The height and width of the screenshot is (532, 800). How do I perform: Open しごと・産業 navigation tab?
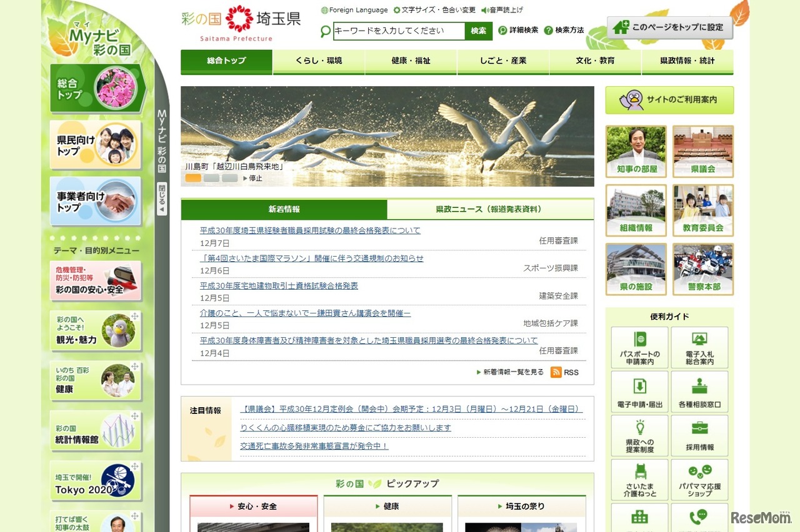pos(503,61)
